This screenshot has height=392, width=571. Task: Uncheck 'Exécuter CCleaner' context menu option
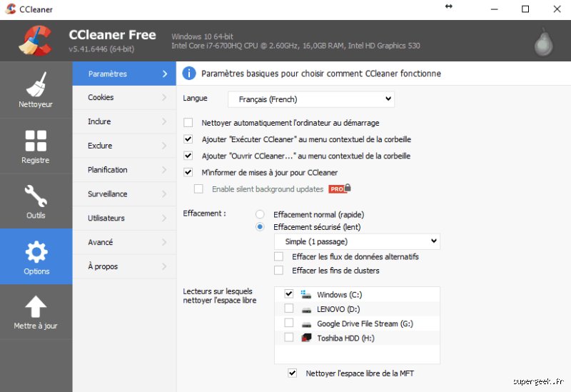pyautogui.click(x=188, y=139)
